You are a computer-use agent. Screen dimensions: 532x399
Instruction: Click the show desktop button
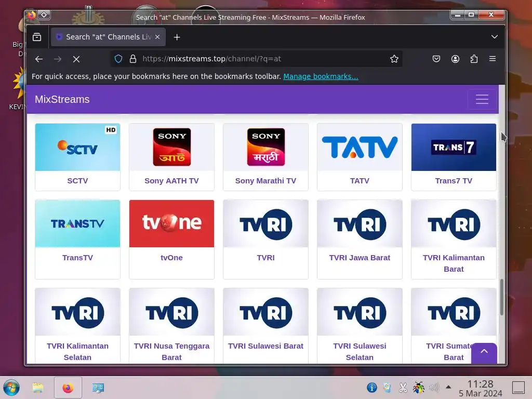(x=518, y=387)
